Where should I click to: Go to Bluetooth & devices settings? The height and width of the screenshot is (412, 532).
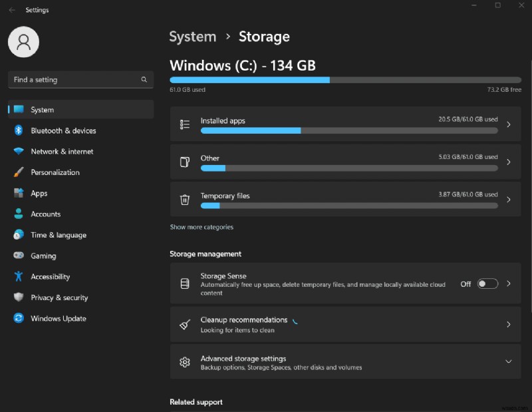click(80, 130)
